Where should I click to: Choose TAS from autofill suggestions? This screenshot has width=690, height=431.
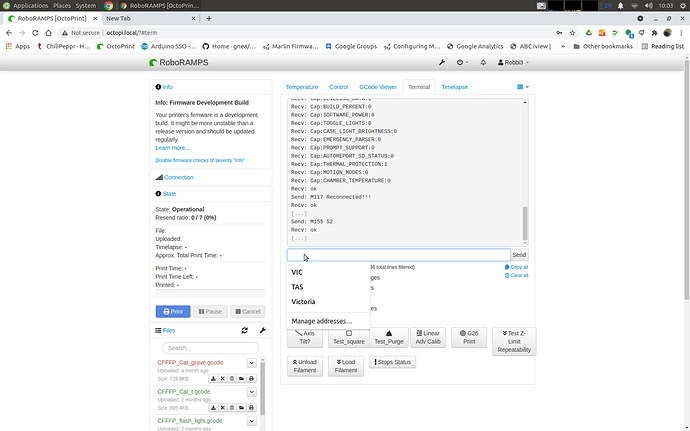tap(328, 287)
